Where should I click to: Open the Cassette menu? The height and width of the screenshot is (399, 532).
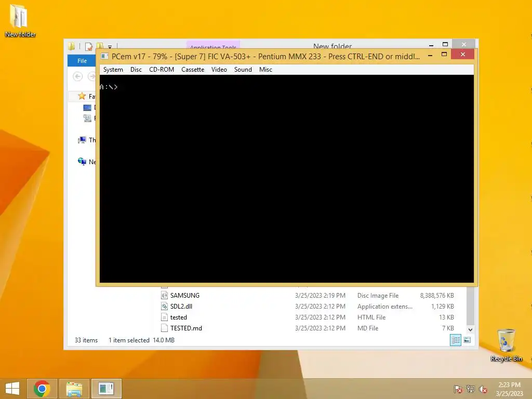point(193,70)
